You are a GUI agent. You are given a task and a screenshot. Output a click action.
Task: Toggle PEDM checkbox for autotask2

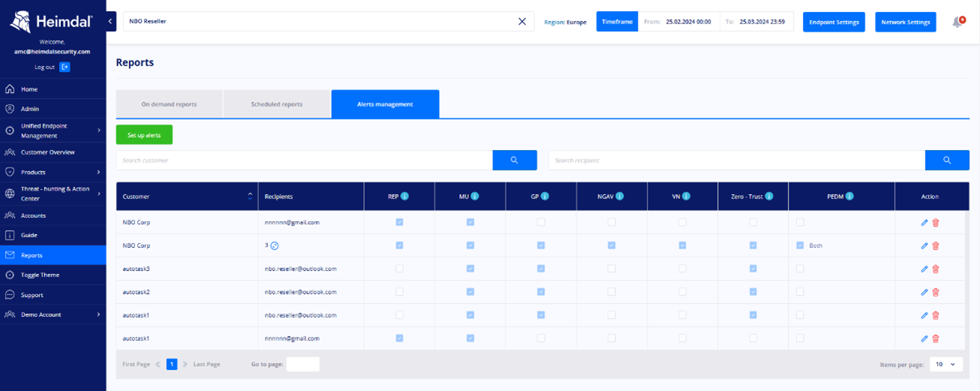click(x=800, y=292)
